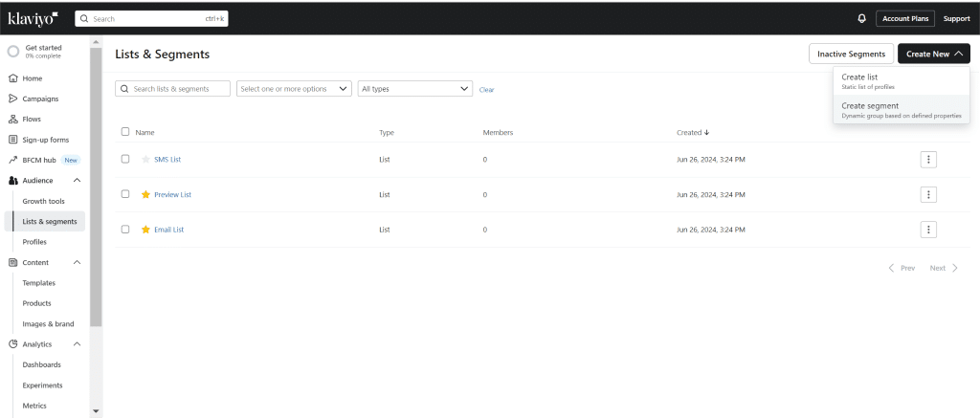Viewport: 980px width, 418px height.
Task: Open the Email List link
Action: pyautogui.click(x=168, y=230)
